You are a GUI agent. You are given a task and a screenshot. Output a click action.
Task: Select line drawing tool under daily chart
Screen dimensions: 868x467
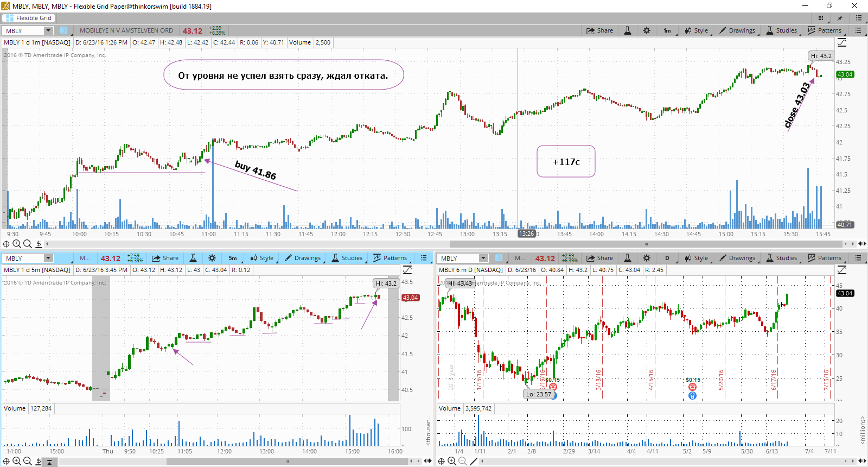click(473, 461)
